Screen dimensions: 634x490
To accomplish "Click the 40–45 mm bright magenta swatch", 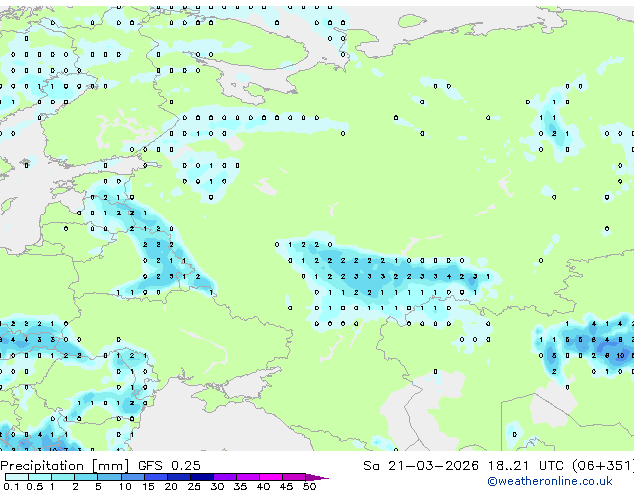I will tap(271, 477).
